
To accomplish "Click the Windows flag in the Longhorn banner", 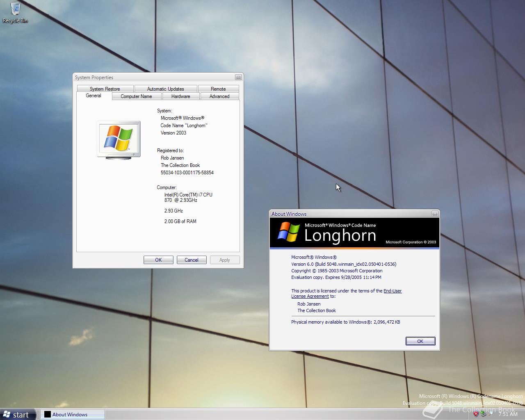I will pos(288,232).
